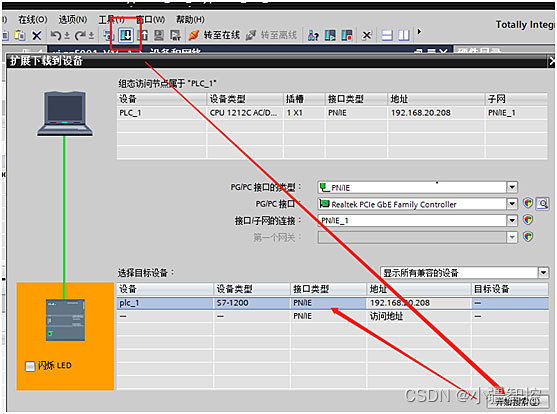This screenshot has width=557, height=414.
Task: Click the Compile toolbar icon
Action: click(x=108, y=35)
